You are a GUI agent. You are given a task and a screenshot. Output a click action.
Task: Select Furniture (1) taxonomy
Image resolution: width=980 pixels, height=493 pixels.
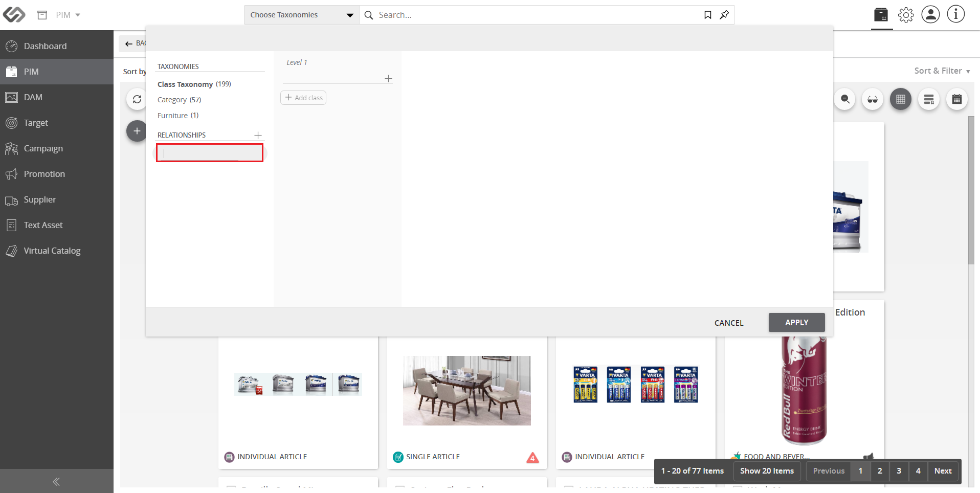pos(178,116)
